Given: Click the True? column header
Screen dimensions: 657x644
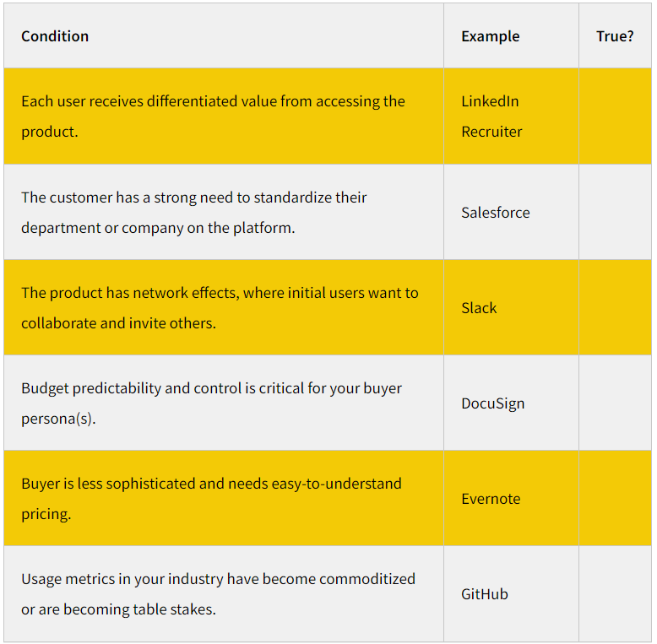Looking at the screenshot, I should pyautogui.click(x=614, y=36).
